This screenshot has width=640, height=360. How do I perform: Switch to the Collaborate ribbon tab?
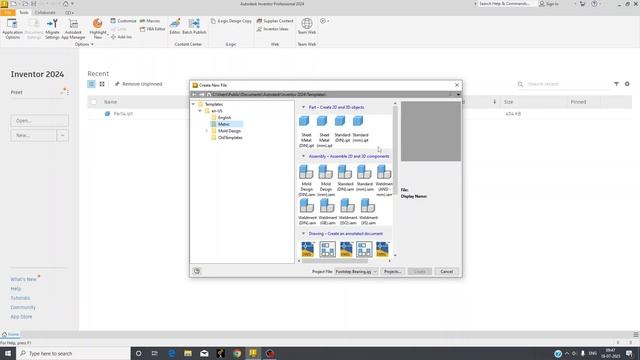click(x=45, y=13)
